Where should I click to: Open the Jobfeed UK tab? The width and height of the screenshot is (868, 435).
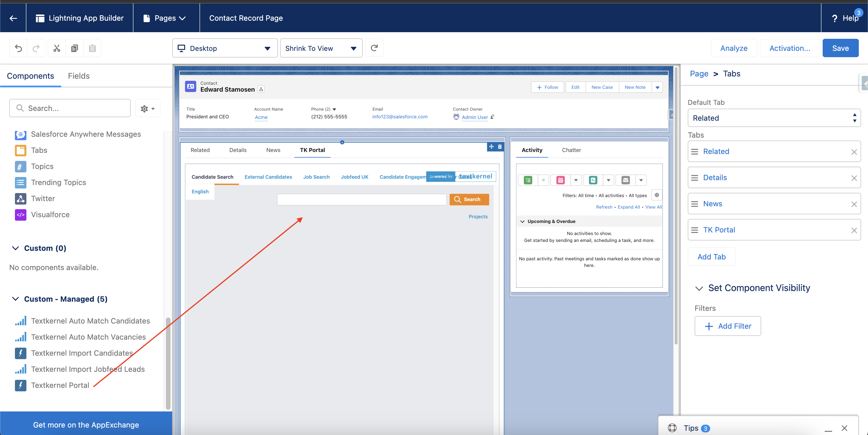(354, 177)
